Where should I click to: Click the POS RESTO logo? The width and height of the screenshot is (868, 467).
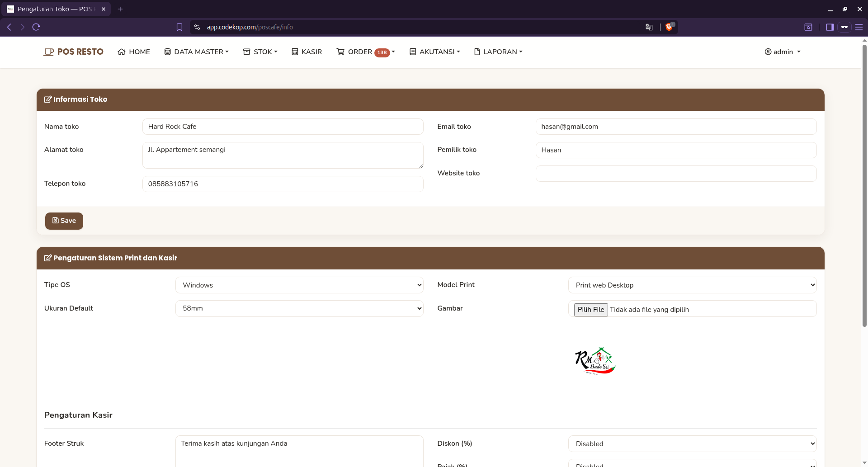(x=73, y=52)
